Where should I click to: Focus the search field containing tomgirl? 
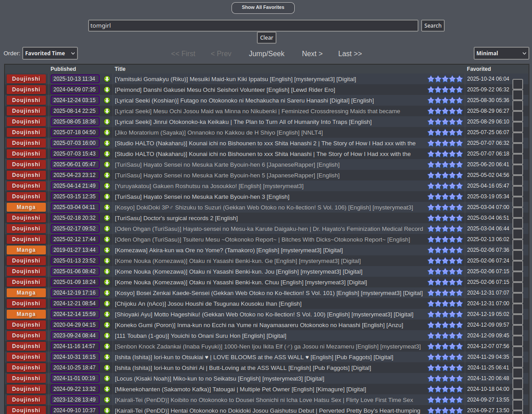(253, 25)
